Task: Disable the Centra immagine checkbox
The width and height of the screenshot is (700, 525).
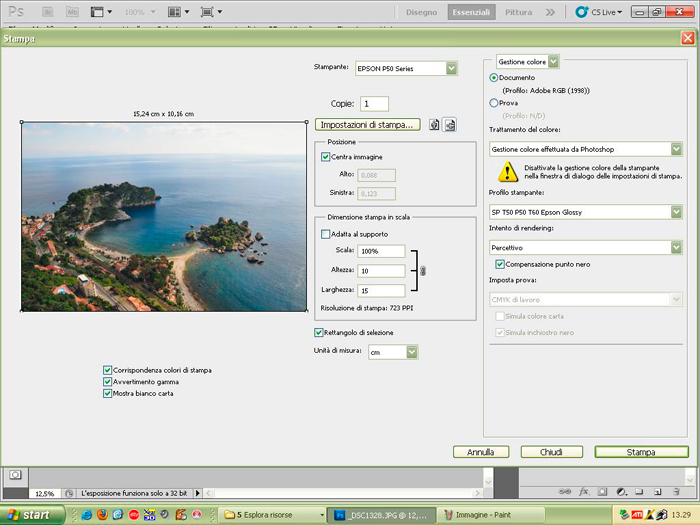Action: click(x=326, y=157)
